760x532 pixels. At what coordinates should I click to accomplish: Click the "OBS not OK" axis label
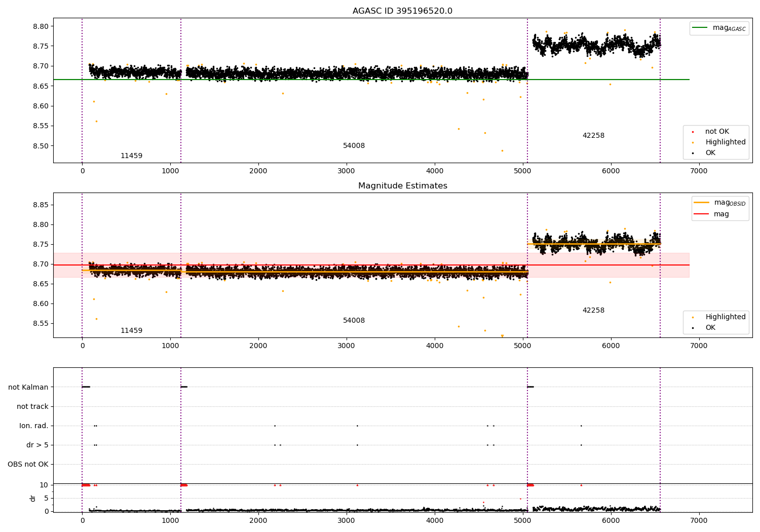pos(28,464)
